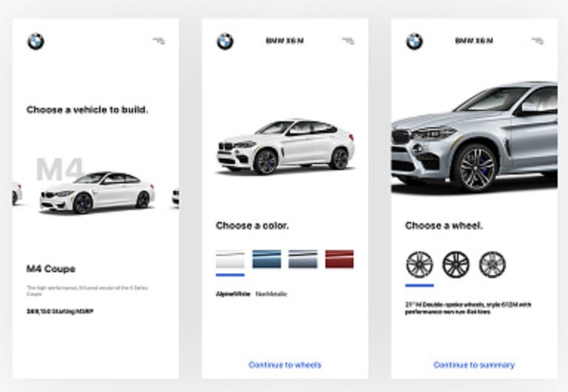Viewport: 568px width, 392px height.
Task: Click the BMW logo on wheel screen
Action: (x=414, y=41)
